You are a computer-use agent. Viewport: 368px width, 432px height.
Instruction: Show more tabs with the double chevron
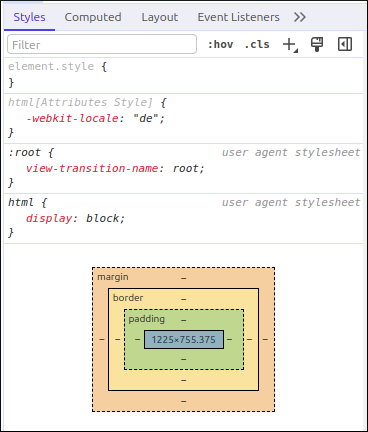300,17
